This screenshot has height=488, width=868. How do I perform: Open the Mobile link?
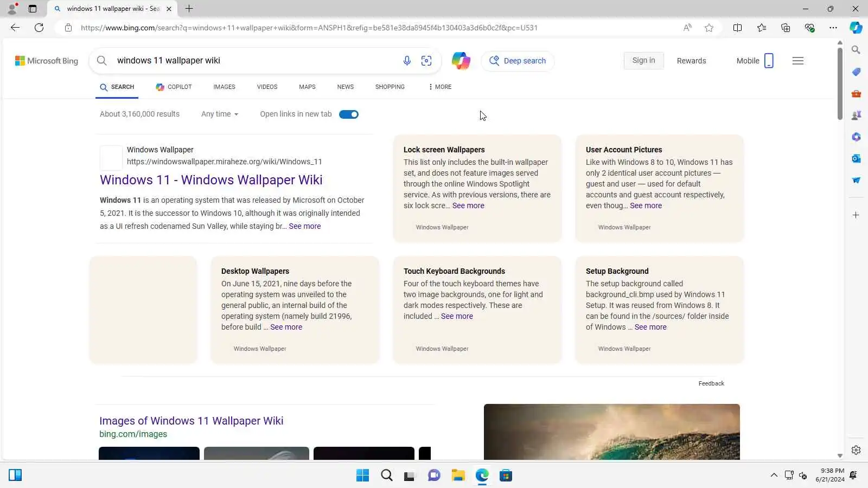pyautogui.click(x=755, y=61)
